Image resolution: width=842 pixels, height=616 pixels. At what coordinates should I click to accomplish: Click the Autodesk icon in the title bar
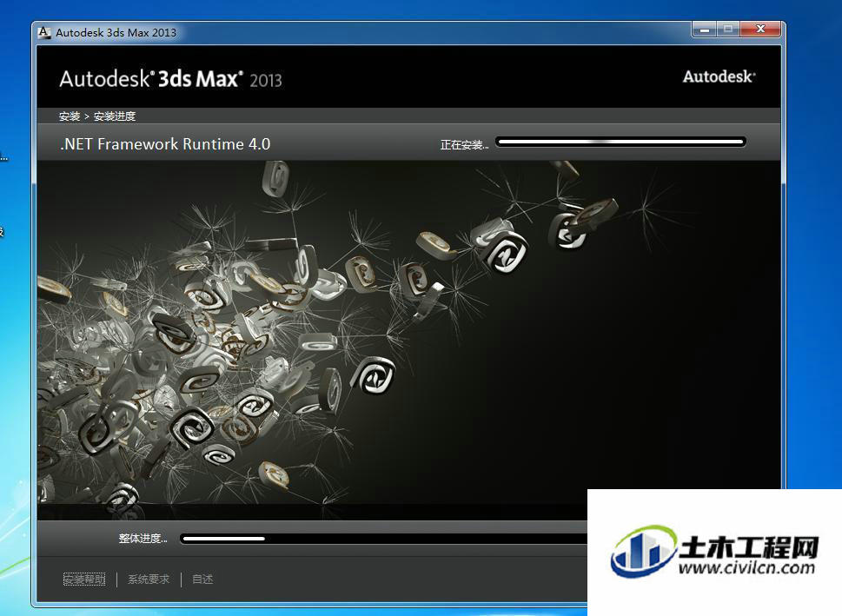click(x=44, y=32)
